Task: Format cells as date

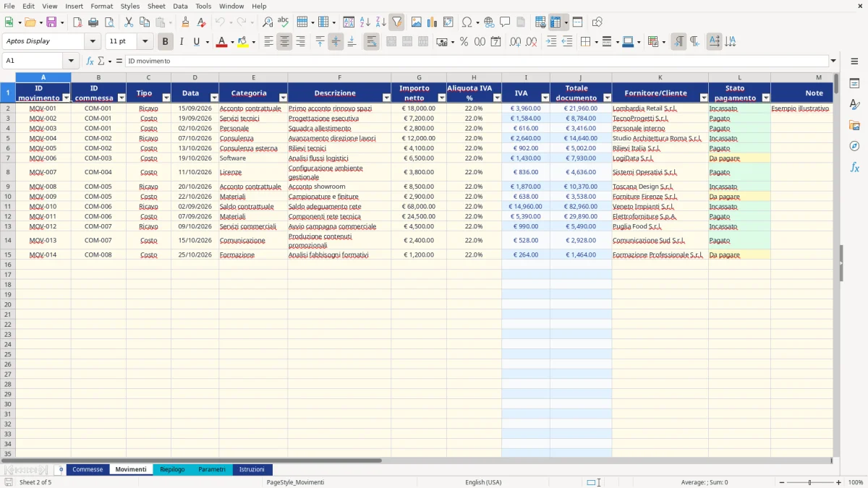Action: (x=496, y=42)
